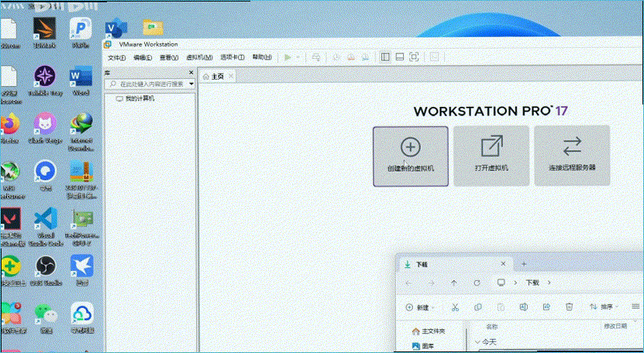
Task: Click the green power-on play icon in VMware toolbar
Action: click(x=288, y=57)
